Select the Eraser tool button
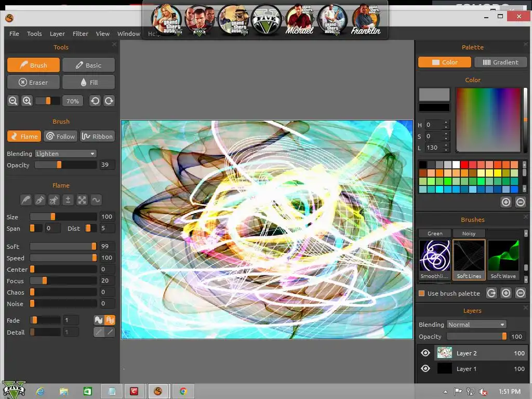The width and height of the screenshot is (532, 399). click(34, 83)
